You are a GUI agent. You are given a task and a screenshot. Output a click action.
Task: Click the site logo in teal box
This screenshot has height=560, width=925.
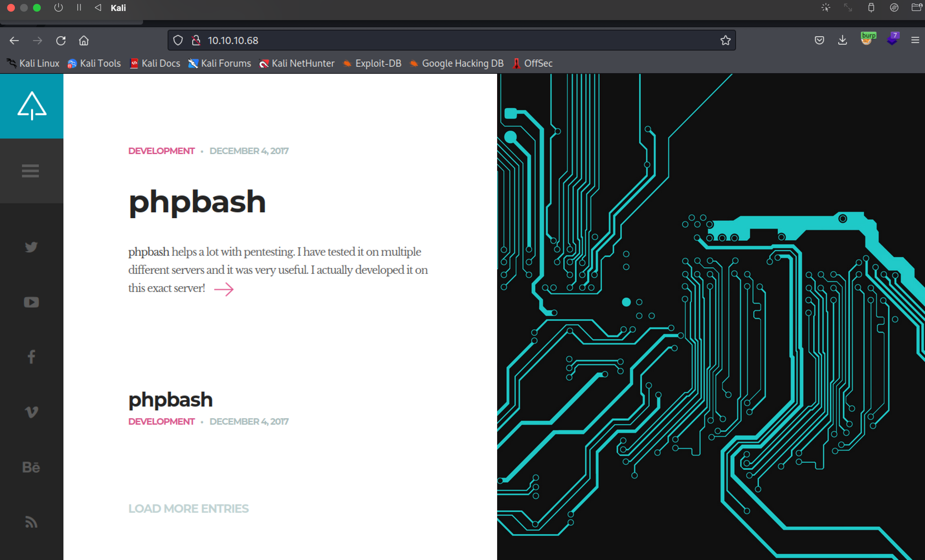32,106
